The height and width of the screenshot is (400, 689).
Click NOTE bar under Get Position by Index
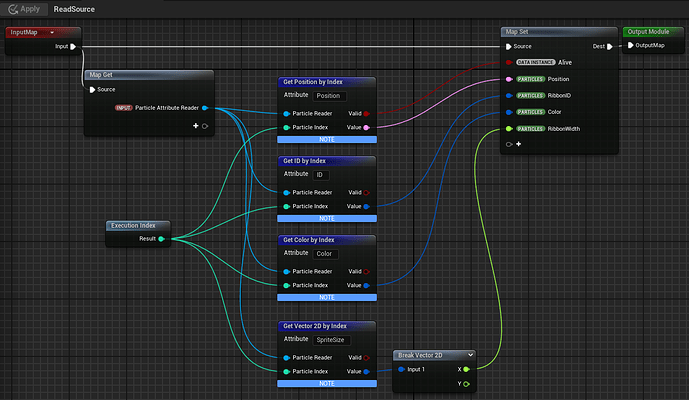(x=327, y=139)
